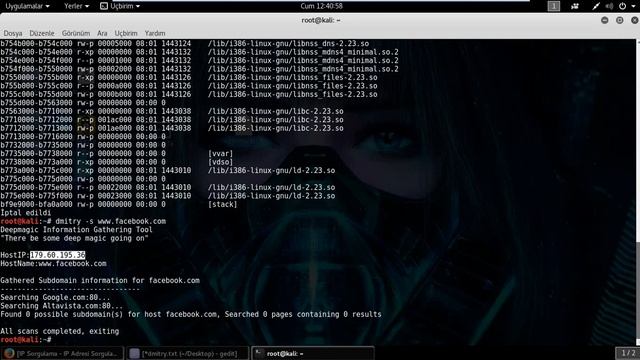The height and width of the screenshot is (360, 640).
Task: Click the pen/recorder icon in top bar
Action: pyautogui.click(x=596, y=6)
